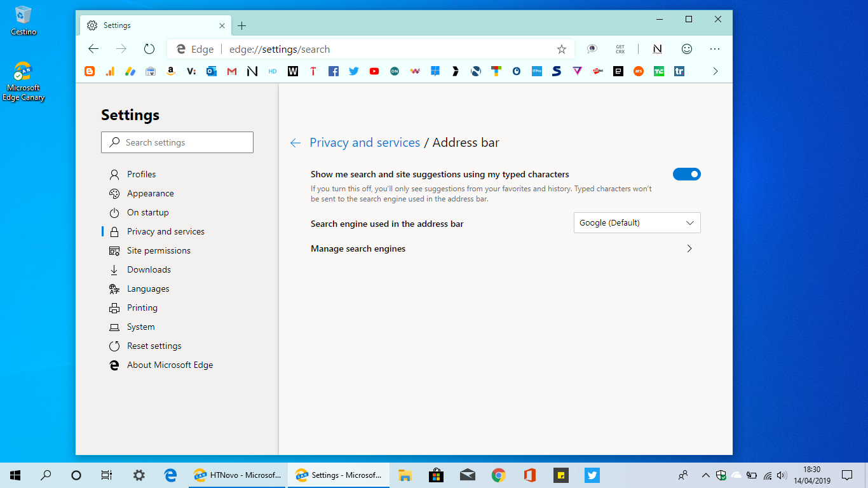Click the Manage search engines row
Screen dimensions: 868x488
[505, 248]
